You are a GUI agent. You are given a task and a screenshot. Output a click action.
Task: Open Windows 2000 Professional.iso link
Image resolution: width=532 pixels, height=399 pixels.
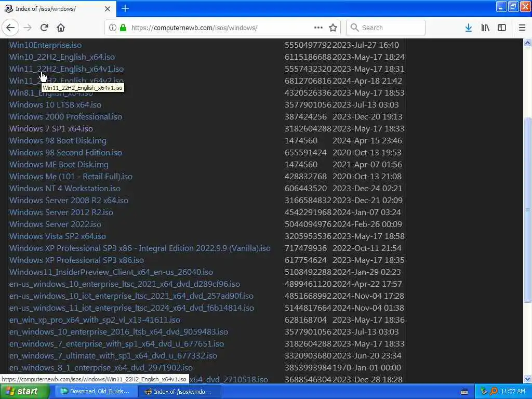(65, 117)
